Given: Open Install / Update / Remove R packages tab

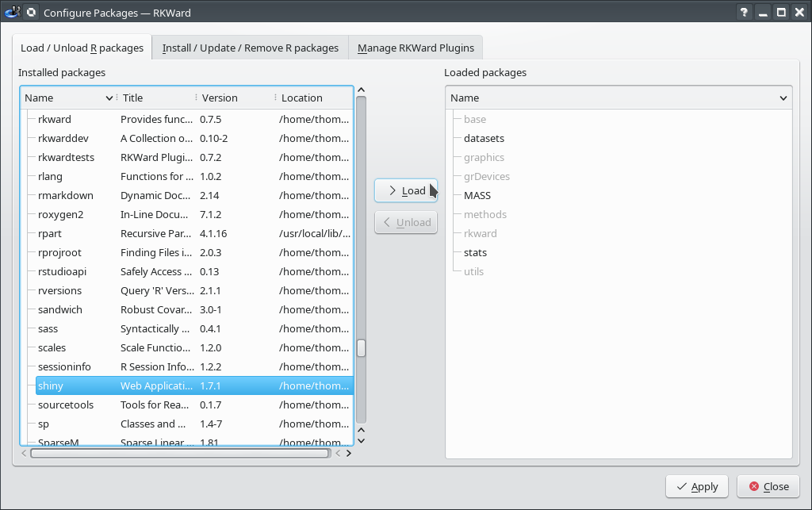Looking at the screenshot, I should [x=250, y=48].
